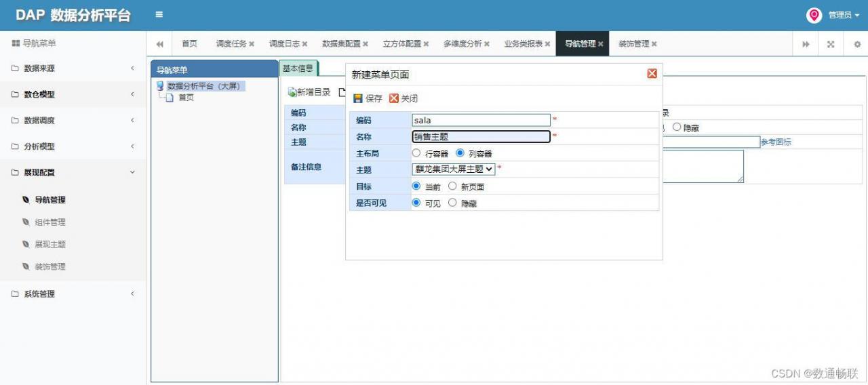Click the leaf icon beside 展现主题
The width and height of the screenshot is (868, 385).
pyautogui.click(x=26, y=245)
